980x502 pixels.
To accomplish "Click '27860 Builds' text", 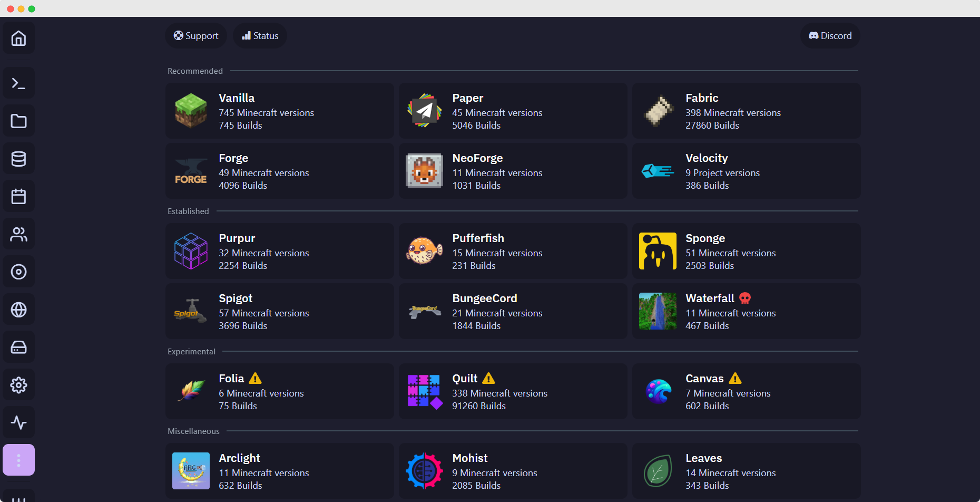I will 712,125.
